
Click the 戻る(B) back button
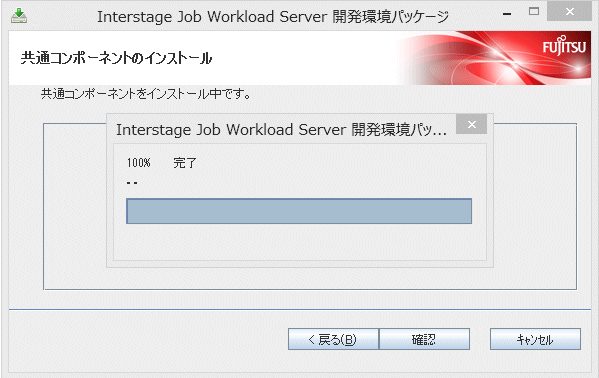(x=333, y=339)
